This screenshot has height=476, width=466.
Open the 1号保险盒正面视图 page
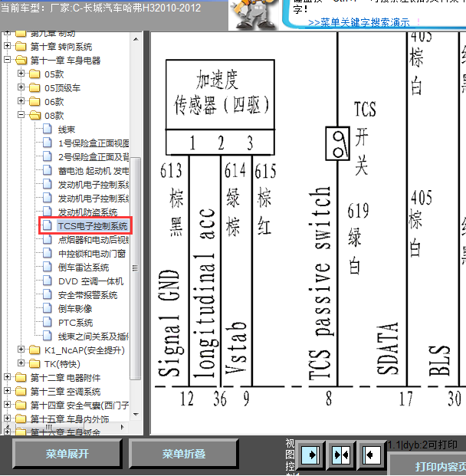tap(94, 143)
